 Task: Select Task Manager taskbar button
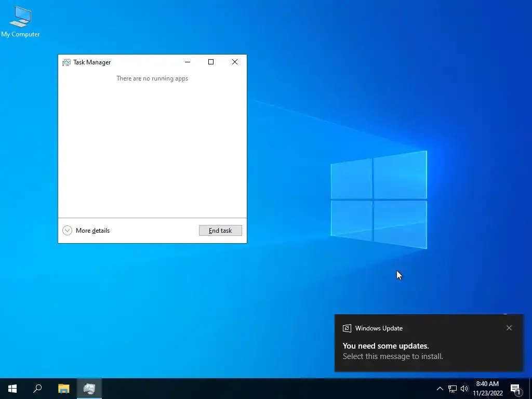click(89, 389)
